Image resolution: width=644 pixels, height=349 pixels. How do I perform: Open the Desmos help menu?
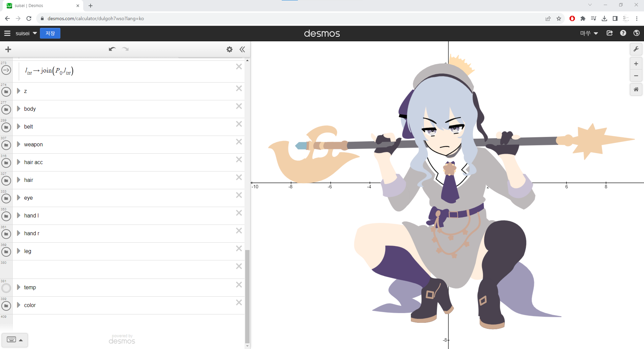click(623, 33)
